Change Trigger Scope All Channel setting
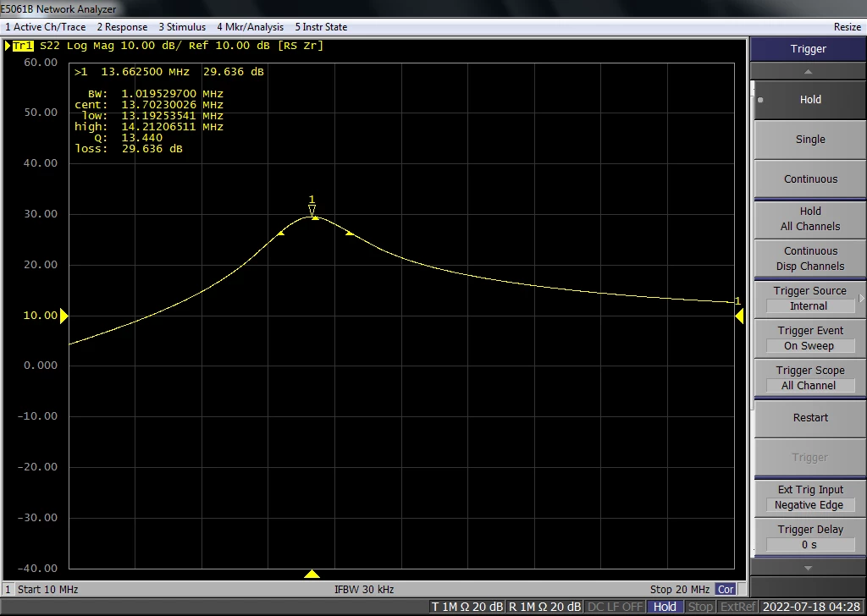867x616 pixels. 810,378
